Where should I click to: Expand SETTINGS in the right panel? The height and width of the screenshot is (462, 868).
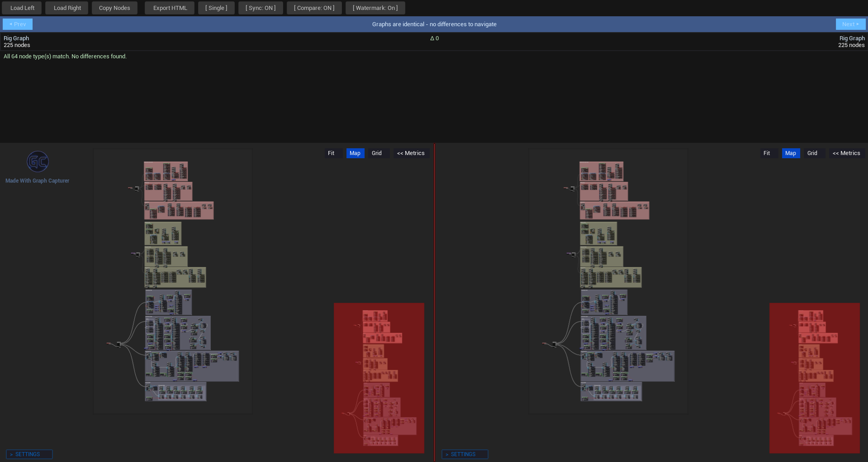click(465, 454)
